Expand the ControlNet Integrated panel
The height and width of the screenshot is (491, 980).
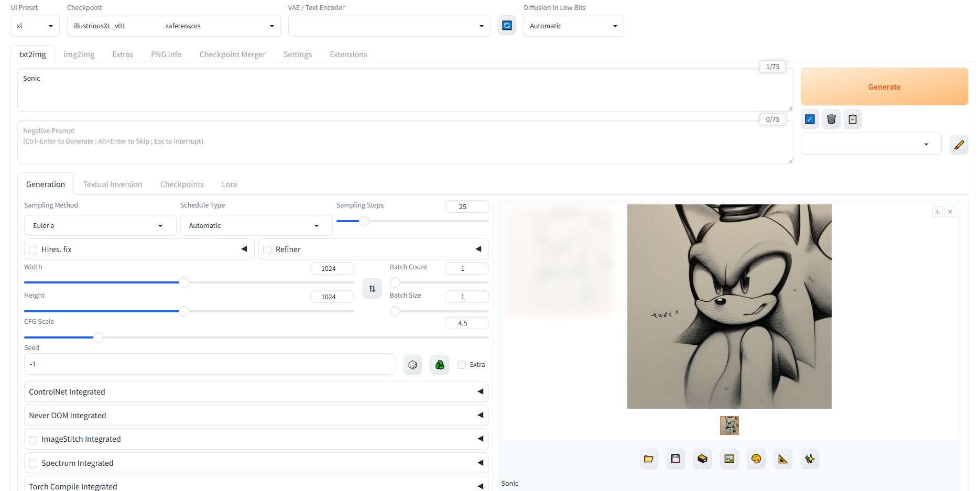256,391
